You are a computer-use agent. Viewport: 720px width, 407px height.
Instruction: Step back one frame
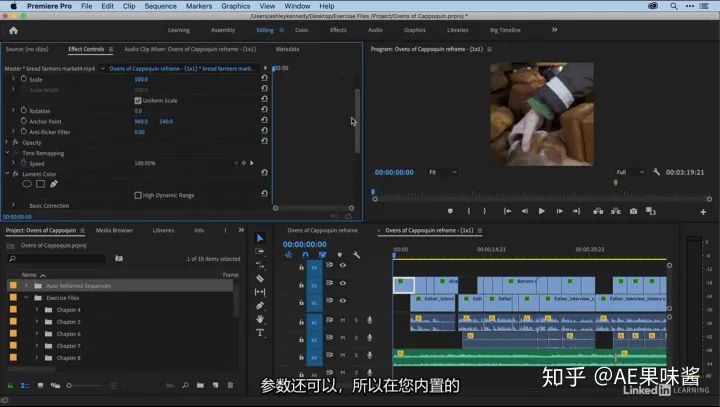click(524, 211)
